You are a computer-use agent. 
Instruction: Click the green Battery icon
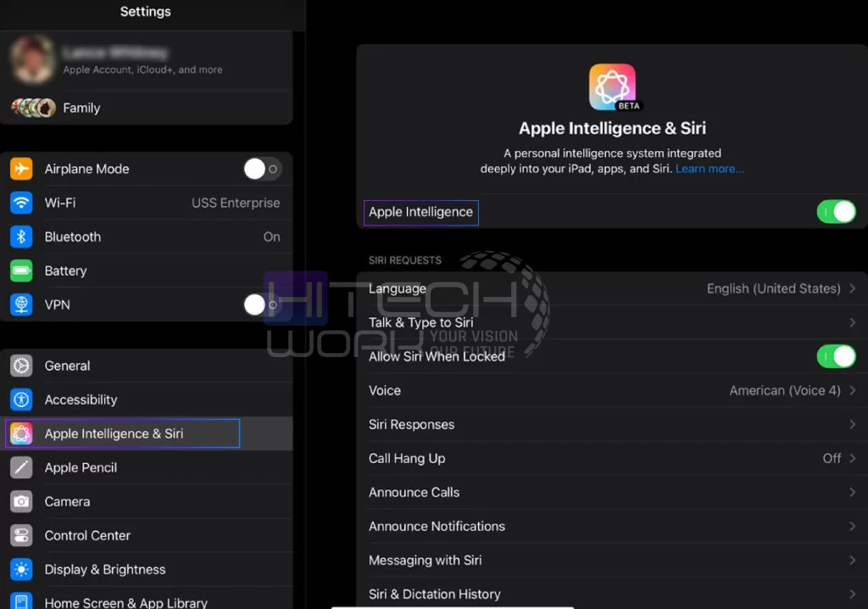21,271
